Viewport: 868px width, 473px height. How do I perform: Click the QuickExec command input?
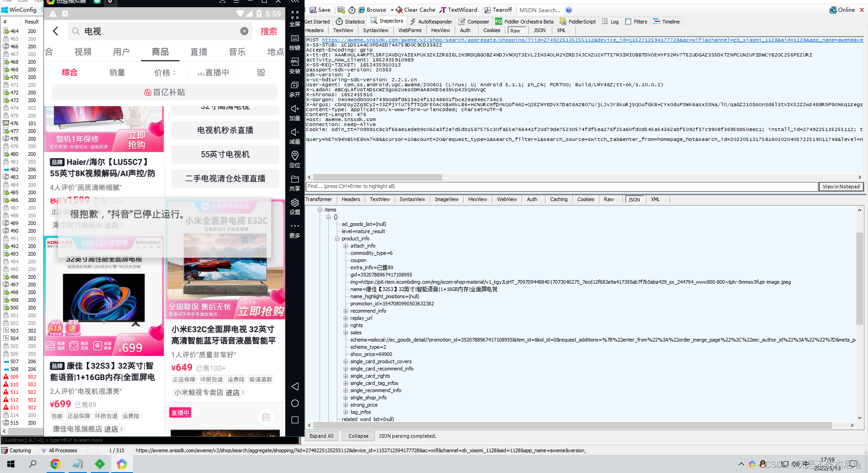click(x=150, y=440)
